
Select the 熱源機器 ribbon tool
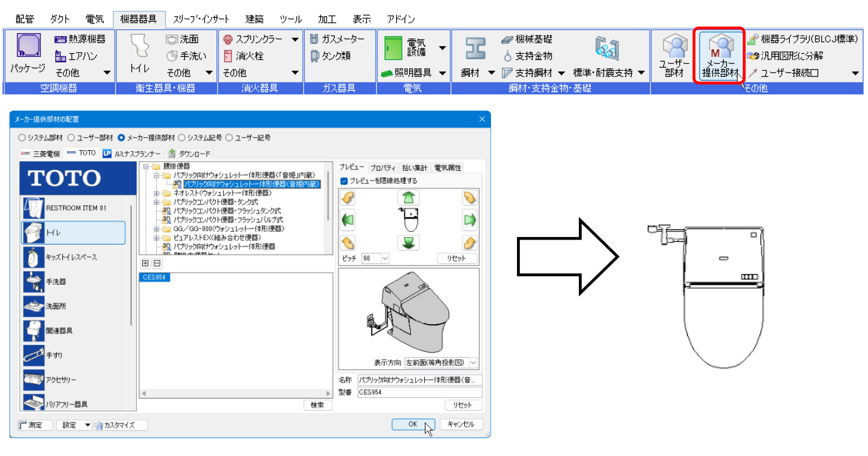tap(80, 39)
